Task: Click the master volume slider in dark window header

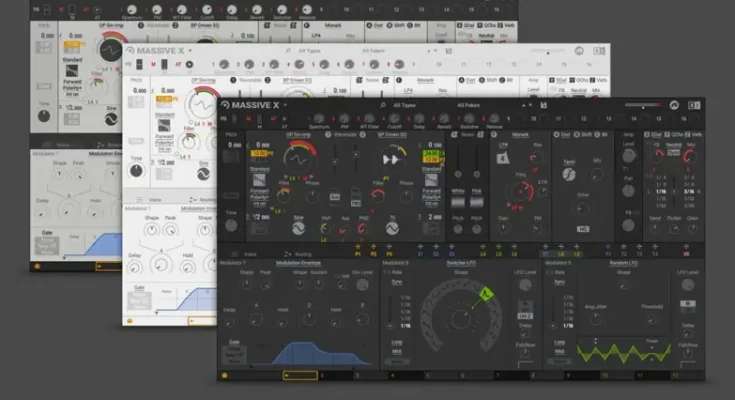Action: point(640,104)
